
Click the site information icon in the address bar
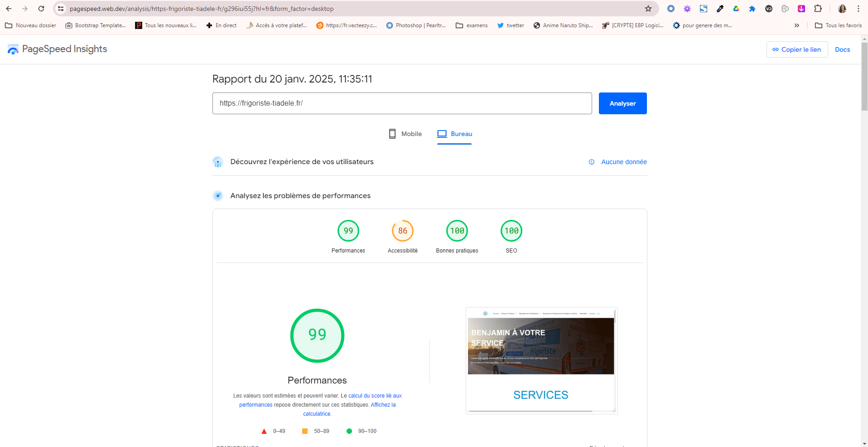61,9
